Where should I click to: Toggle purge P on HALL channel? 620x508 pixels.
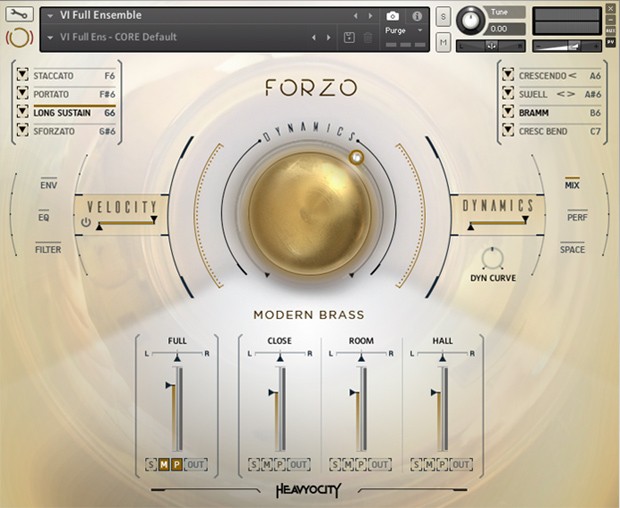[442, 465]
